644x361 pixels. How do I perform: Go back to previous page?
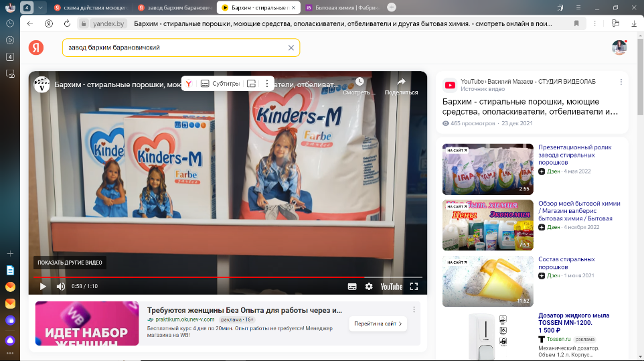pos(30,24)
